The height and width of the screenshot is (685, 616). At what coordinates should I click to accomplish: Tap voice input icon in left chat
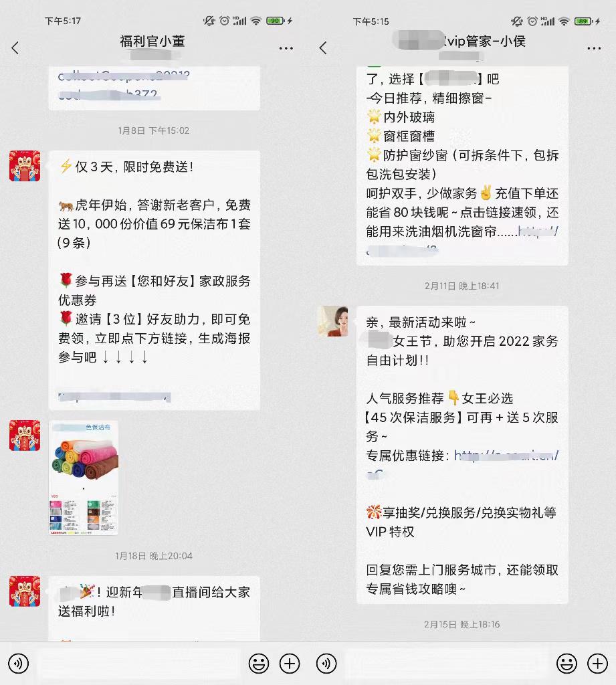[x=19, y=664]
